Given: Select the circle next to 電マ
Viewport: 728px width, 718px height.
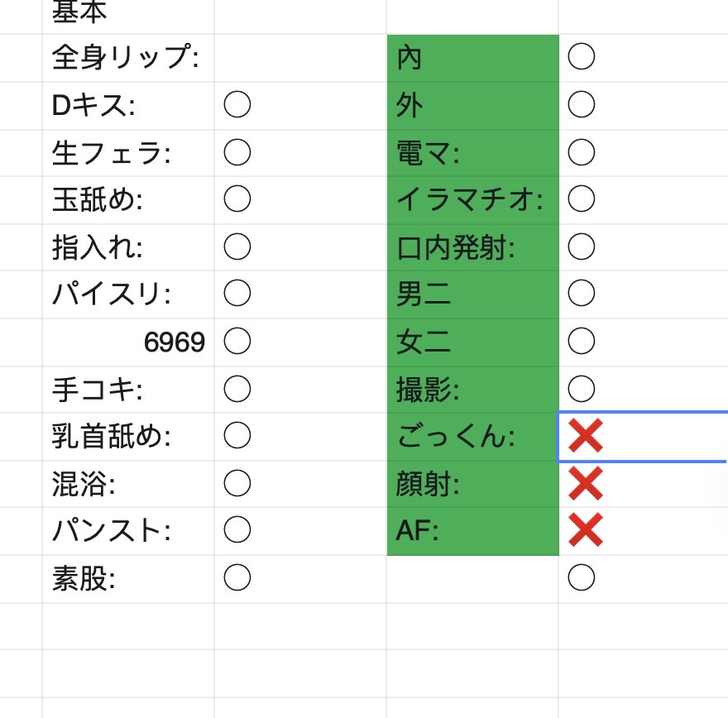Looking at the screenshot, I should click(x=582, y=152).
